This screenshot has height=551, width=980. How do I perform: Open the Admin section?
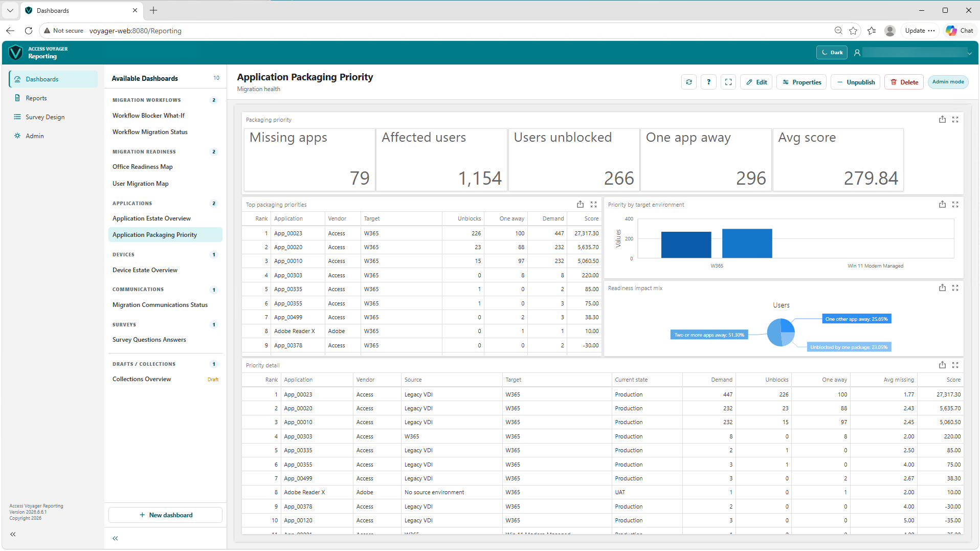53,136
